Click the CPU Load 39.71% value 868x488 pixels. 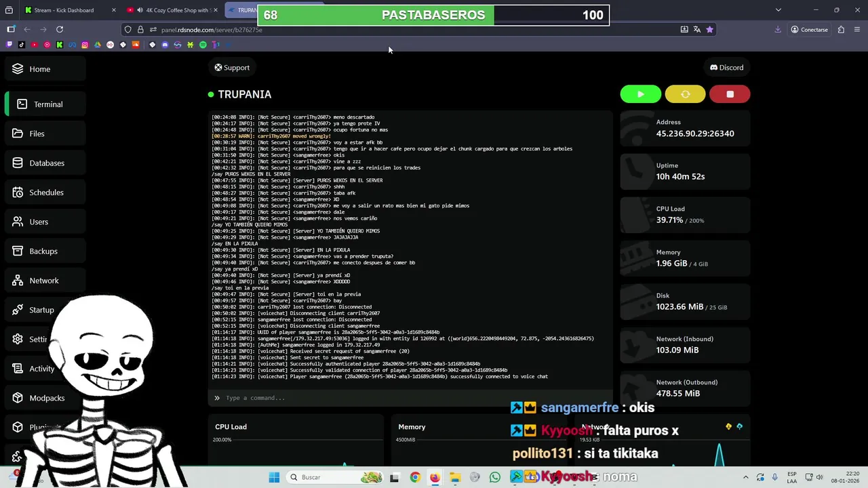669,220
